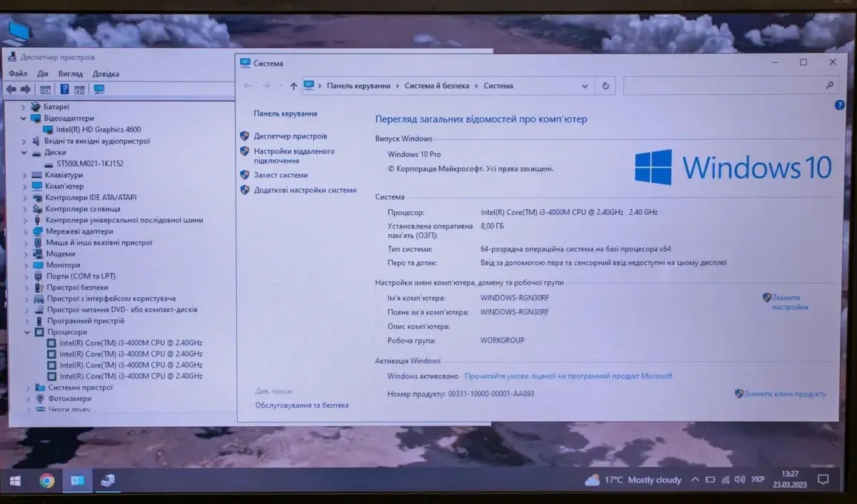
Task: Open the Файл menu in Device Manager
Action: 19,74
